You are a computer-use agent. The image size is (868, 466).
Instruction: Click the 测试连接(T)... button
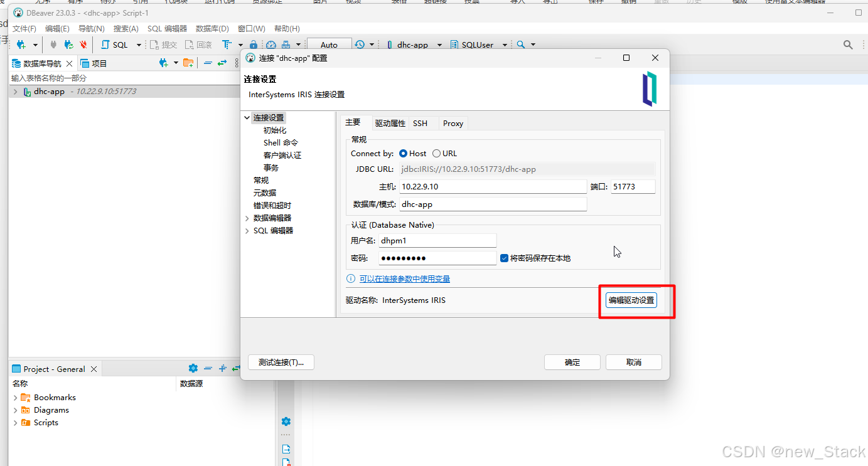[281, 363]
